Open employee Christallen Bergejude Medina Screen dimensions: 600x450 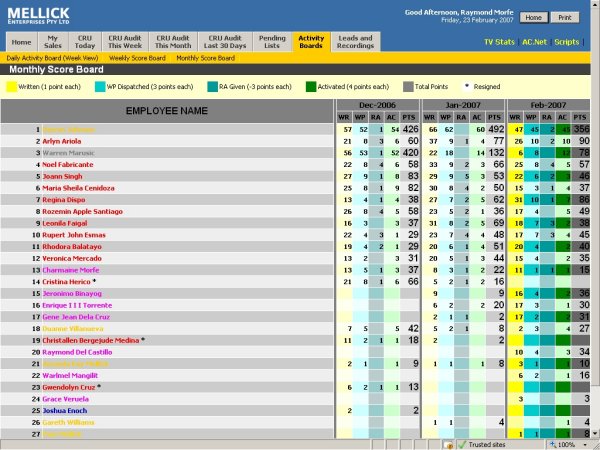click(91, 341)
